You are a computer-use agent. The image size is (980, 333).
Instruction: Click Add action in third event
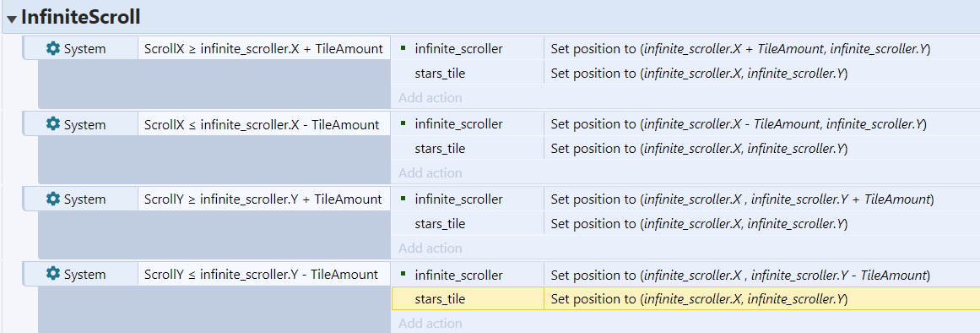tap(430, 248)
